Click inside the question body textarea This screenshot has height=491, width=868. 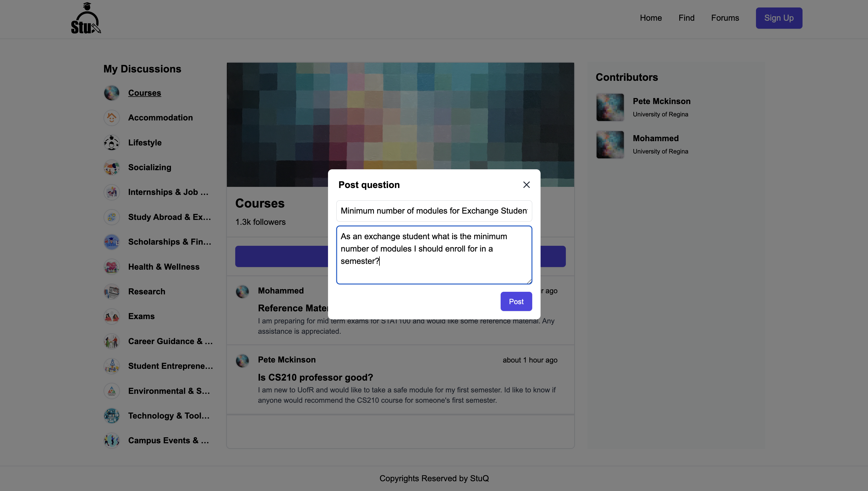[434, 255]
